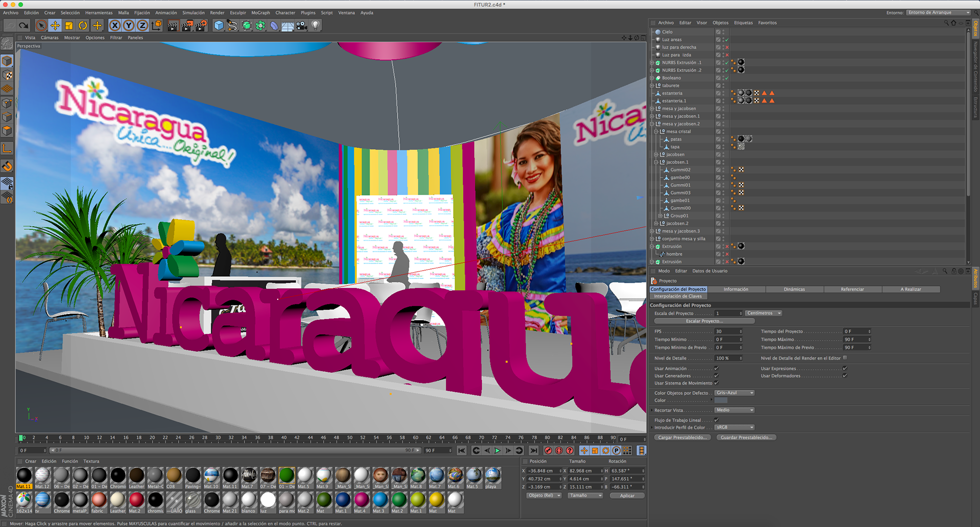Open the MoGraph array modeling icon
The width and height of the screenshot is (980, 527).
tap(260, 25)
